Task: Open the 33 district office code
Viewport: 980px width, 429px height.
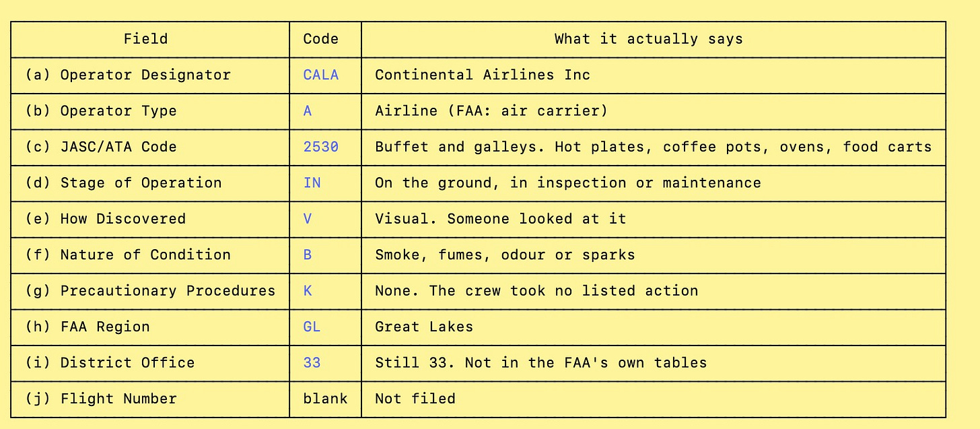Action: 312,363
